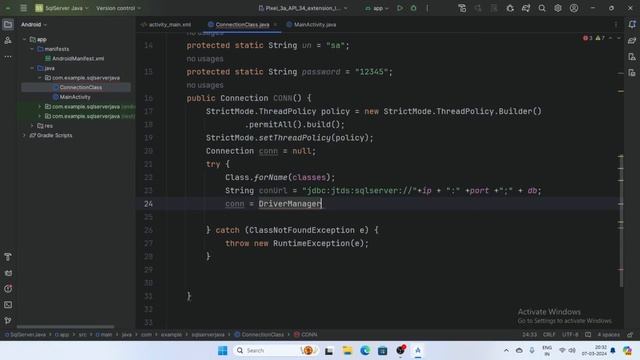This screenshot has width=640, height=360.
Task: Open Search Everywhere magnifier
Action: (x=542, y=8)
